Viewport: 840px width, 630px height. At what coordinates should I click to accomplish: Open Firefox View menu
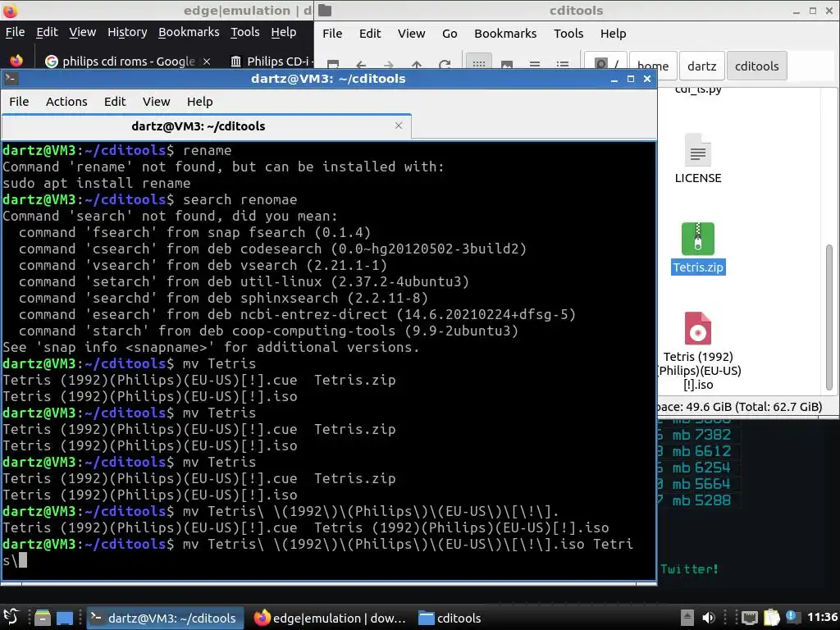tap(83, 32)
